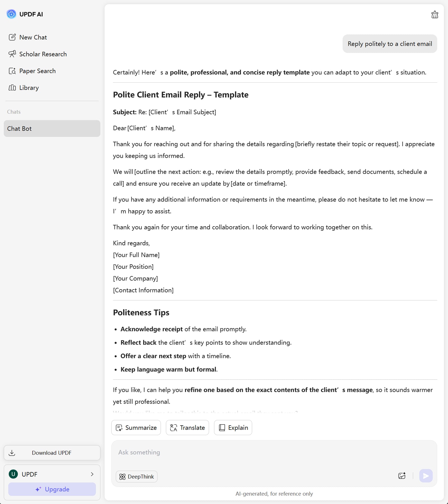Viewport: 448px width, 504px height.
Task: Click the Explain quick action button
Action: (x=233, y=428)
